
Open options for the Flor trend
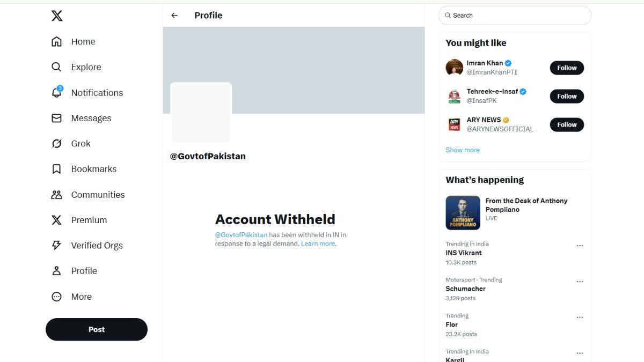click(580, 317)
